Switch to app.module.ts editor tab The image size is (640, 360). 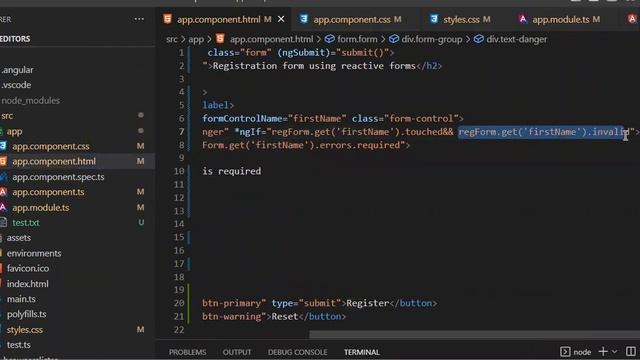coord(561,19)
